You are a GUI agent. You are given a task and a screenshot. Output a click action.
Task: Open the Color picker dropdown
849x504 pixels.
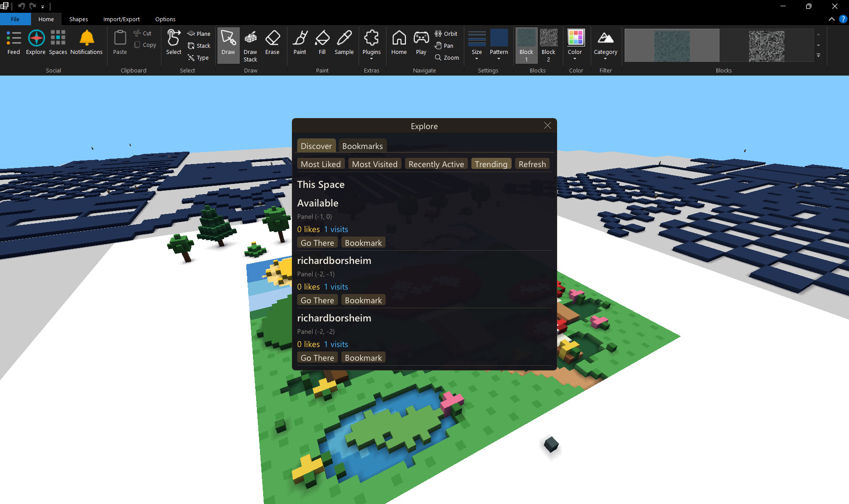pos(576,45)
